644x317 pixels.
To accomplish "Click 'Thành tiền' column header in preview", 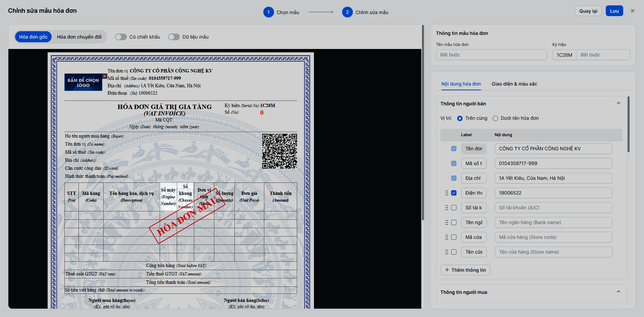I will point(280,197).
